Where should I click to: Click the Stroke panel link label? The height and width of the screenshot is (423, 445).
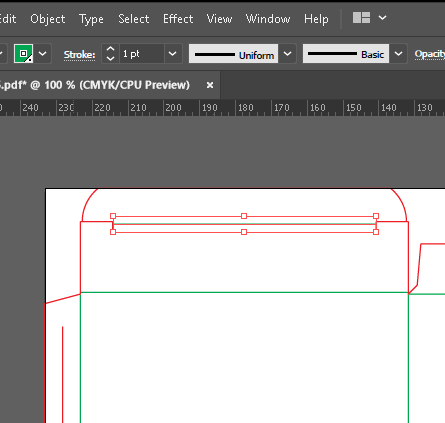pos(79,54)
